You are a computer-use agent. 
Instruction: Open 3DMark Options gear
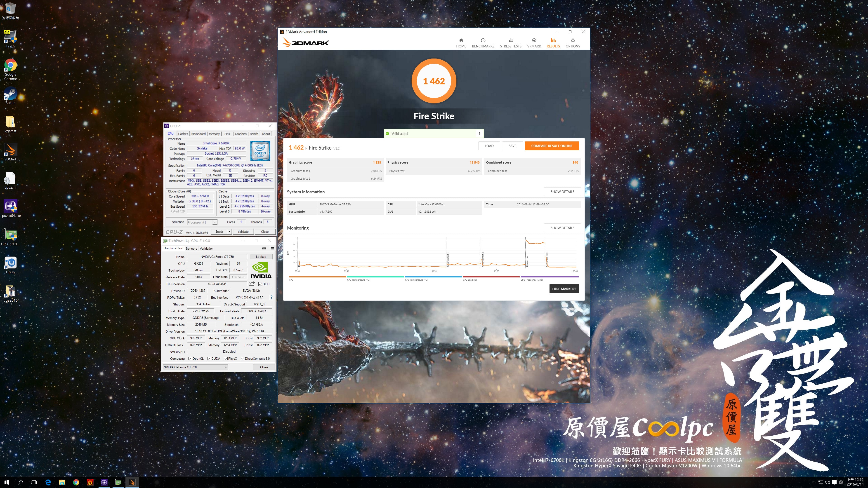point(573,43)
